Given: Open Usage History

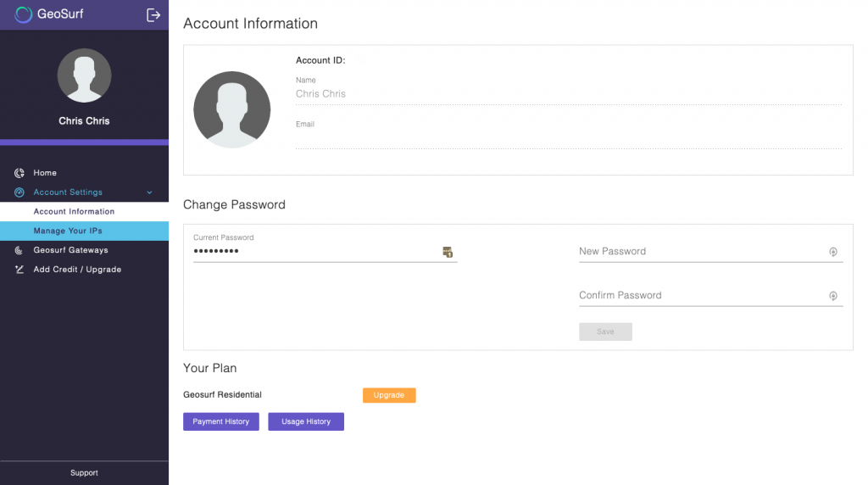Looking at the screenshot, I should coord(306,421).
